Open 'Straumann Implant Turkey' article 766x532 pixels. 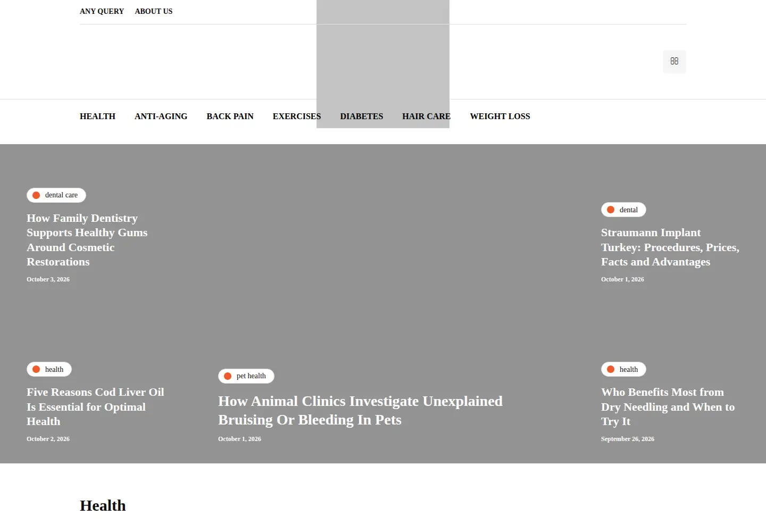tap(670, 247)
